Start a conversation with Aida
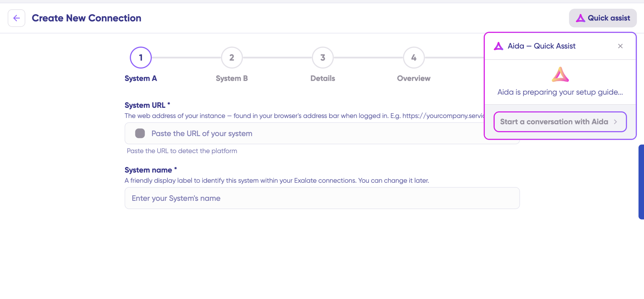Screen dimensions: 644x299 click(x=560, y=122)
